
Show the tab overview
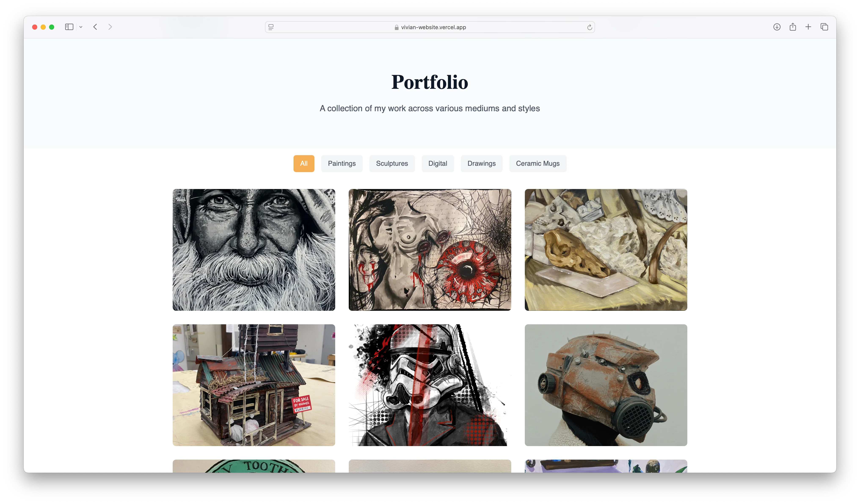coord(824,27)
